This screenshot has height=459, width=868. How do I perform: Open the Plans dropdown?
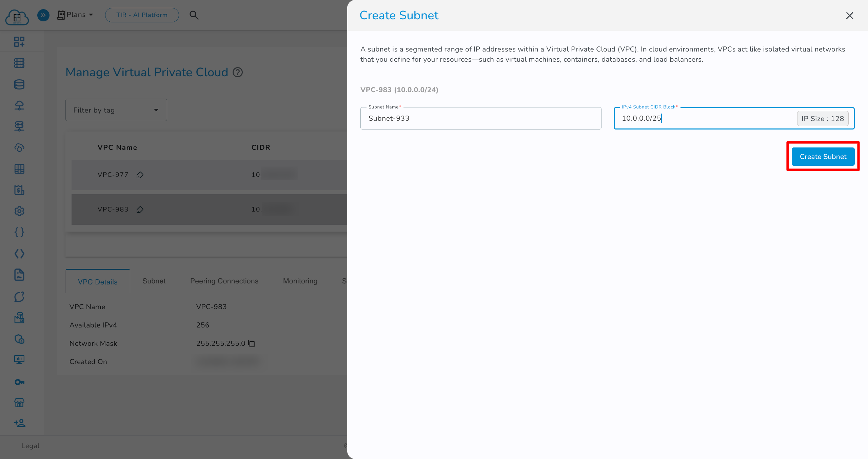[75, 15]
